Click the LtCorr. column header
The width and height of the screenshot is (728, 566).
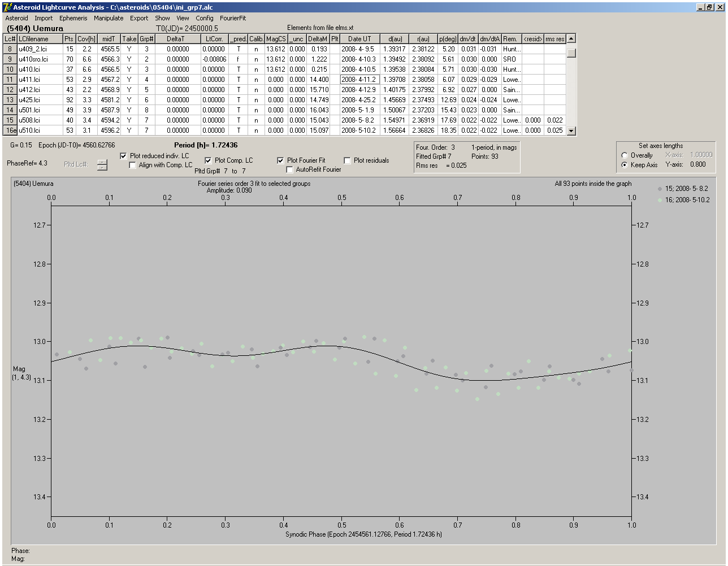click(214, 39)
